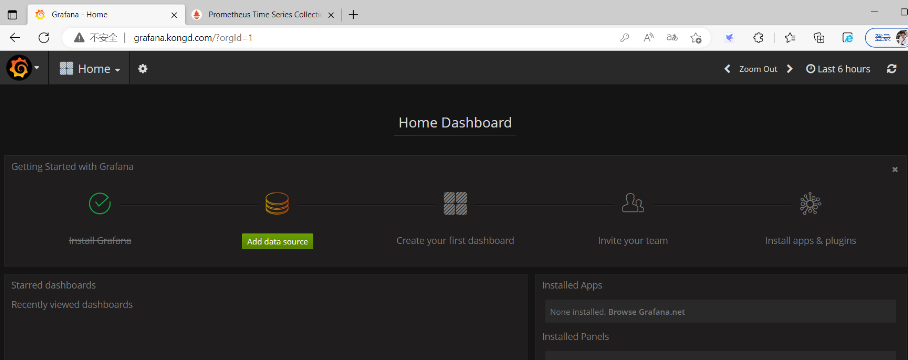
Task: Open the tab actions menu icon
Action: point(12,14)
